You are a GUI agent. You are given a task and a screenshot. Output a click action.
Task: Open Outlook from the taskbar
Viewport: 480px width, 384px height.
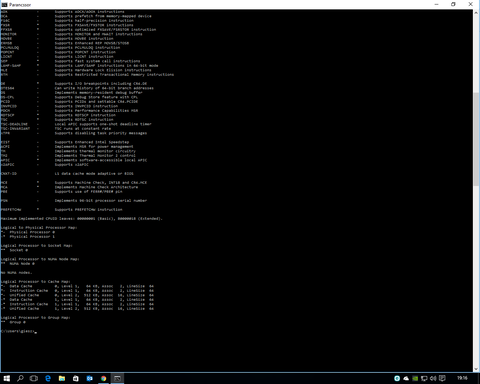(90, 378)
